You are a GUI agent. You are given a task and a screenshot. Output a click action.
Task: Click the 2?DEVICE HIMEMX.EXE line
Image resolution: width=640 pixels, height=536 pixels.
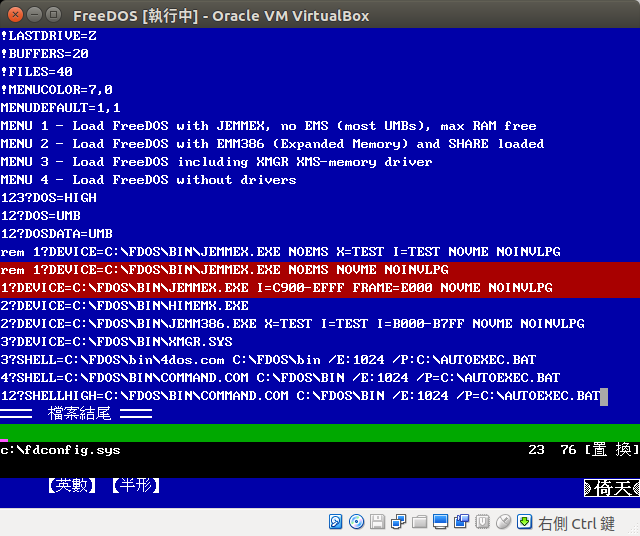click(x=124, y=306)
